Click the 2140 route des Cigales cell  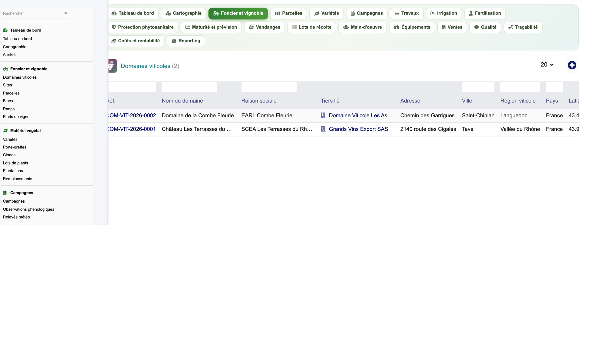click(x=428, y=129)
